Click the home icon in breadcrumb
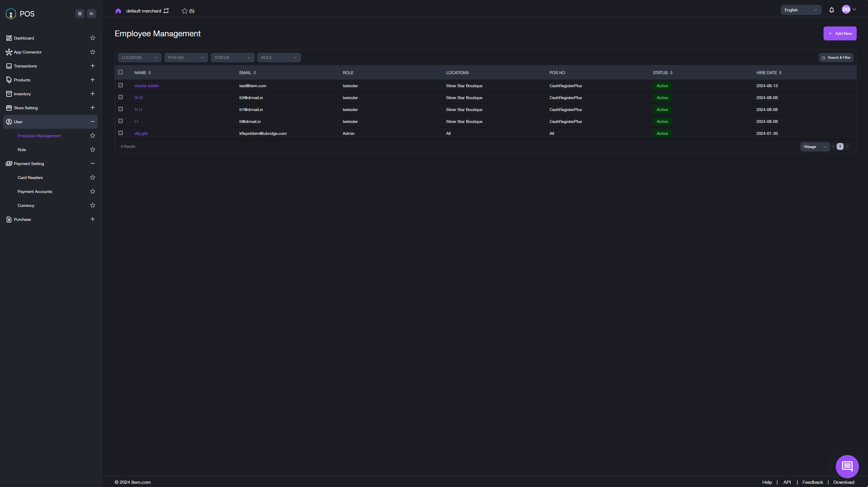868x487 pixels. 118,11
